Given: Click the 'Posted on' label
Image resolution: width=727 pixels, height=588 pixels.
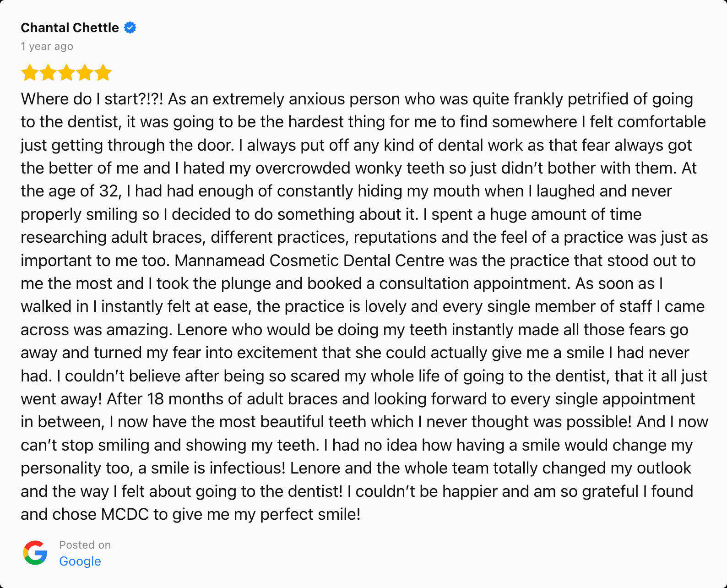Looking at the screenshot, I should [85, 545].
